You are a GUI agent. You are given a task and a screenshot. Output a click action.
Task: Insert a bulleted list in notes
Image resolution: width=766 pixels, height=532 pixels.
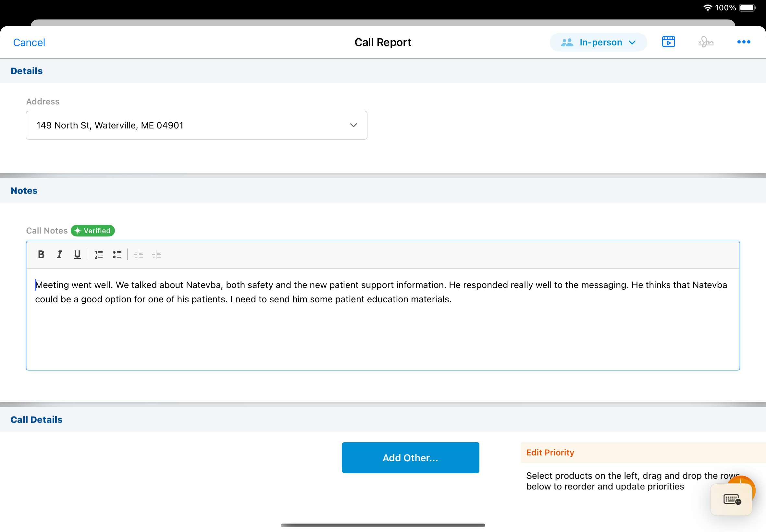(x=117, y=255)
